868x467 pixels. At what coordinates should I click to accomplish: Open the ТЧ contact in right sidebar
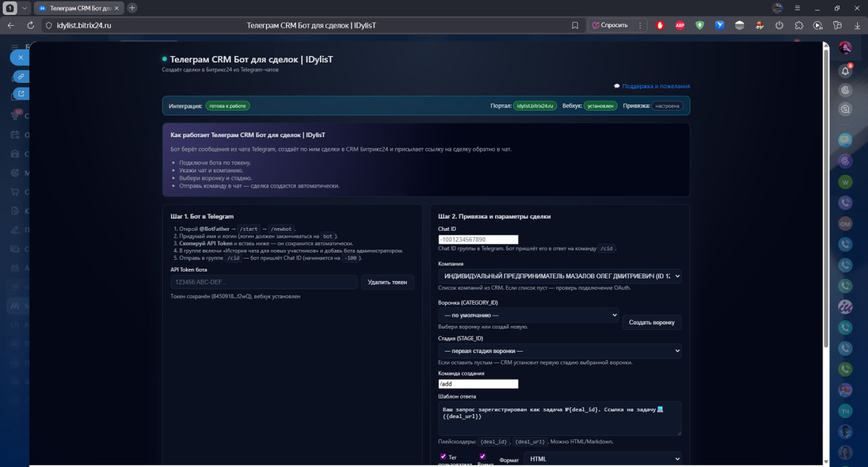tap(845, 411)
